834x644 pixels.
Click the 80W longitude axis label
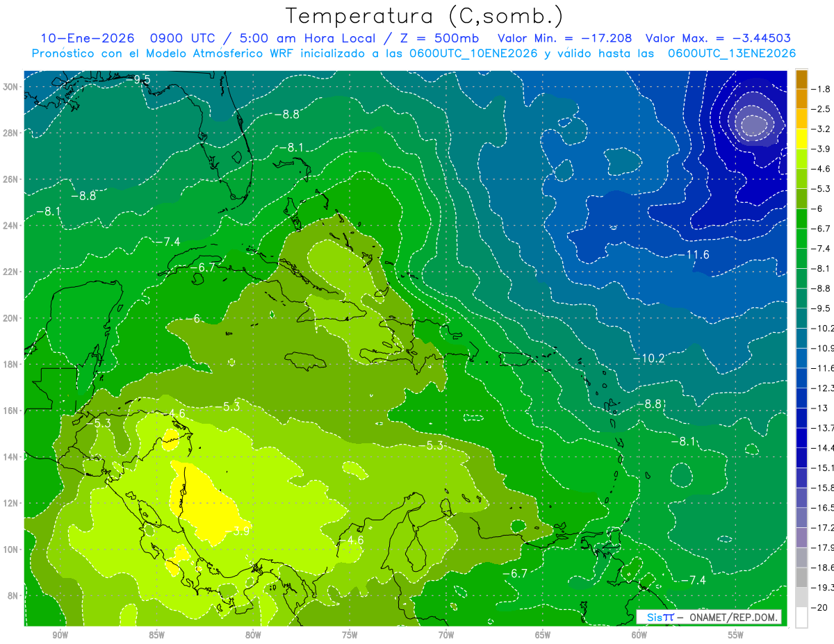click(253, 635)
